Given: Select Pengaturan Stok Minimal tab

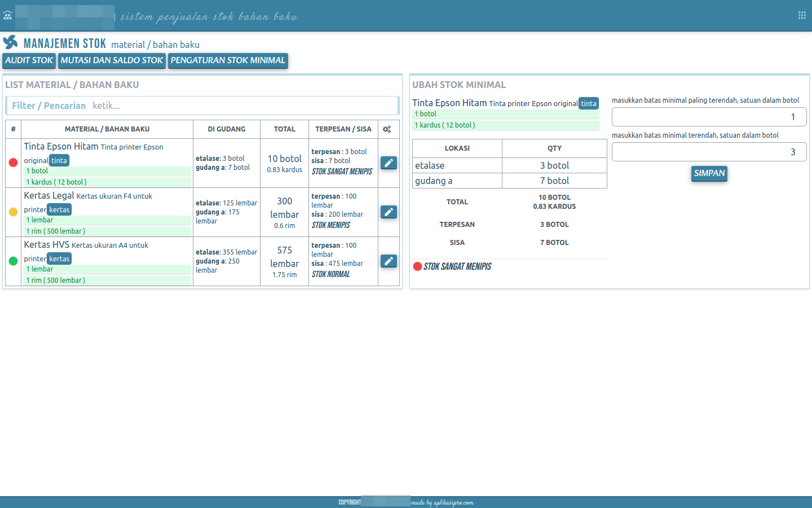Looking at the screenshot, I should [228, 60].
